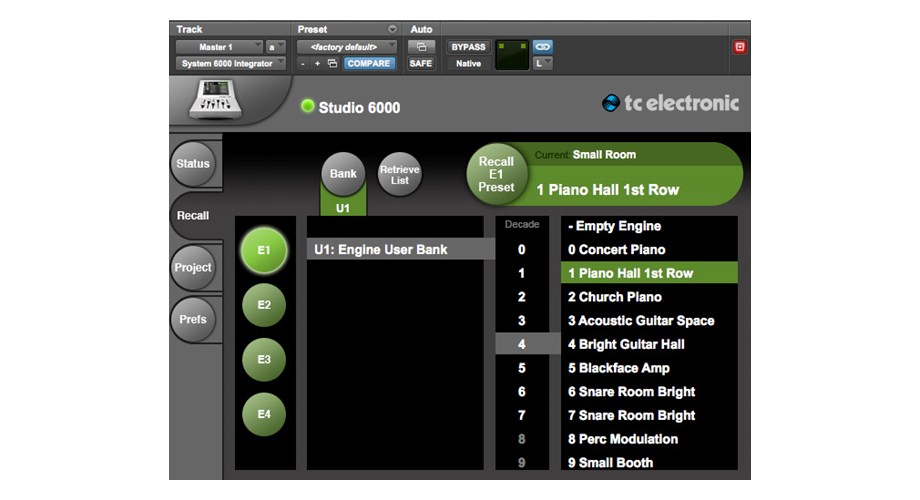Click Recall E1 Preset button
Image resolution: width=920 pixels, height=500 pixels.
click(496, 174)
